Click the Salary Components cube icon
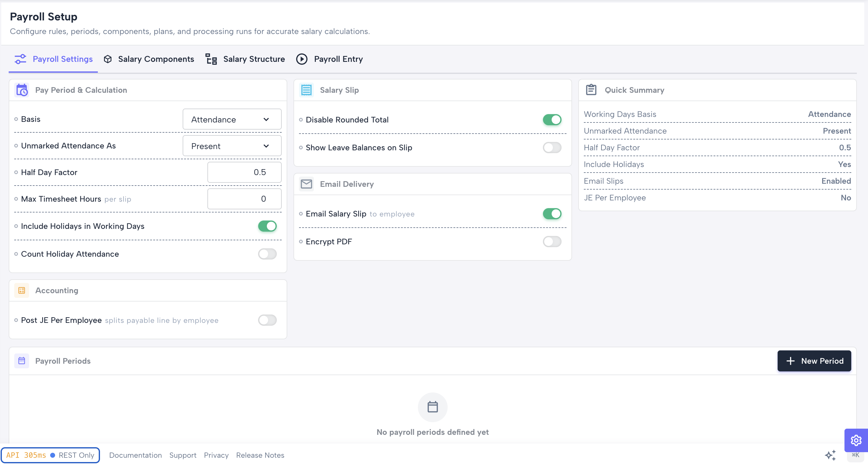The height and width of the screenshot is (467, 868). (108, 59)
